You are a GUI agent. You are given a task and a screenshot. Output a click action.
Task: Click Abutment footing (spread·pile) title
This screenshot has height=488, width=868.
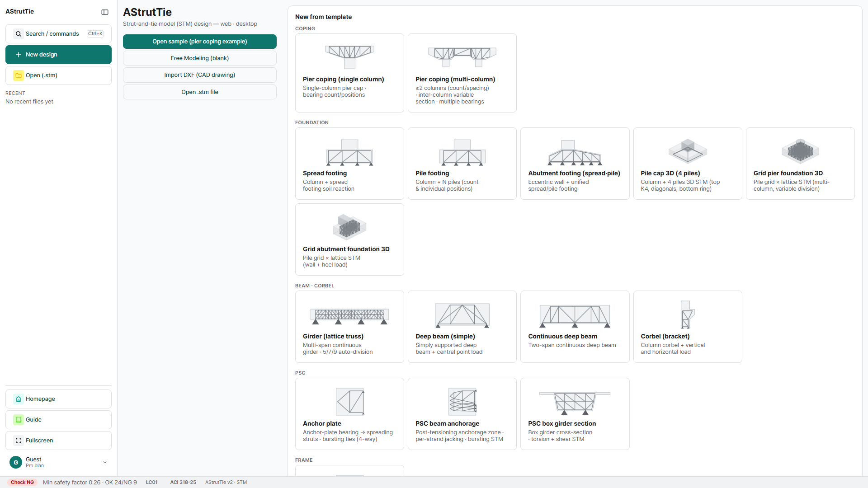(574, 174)
